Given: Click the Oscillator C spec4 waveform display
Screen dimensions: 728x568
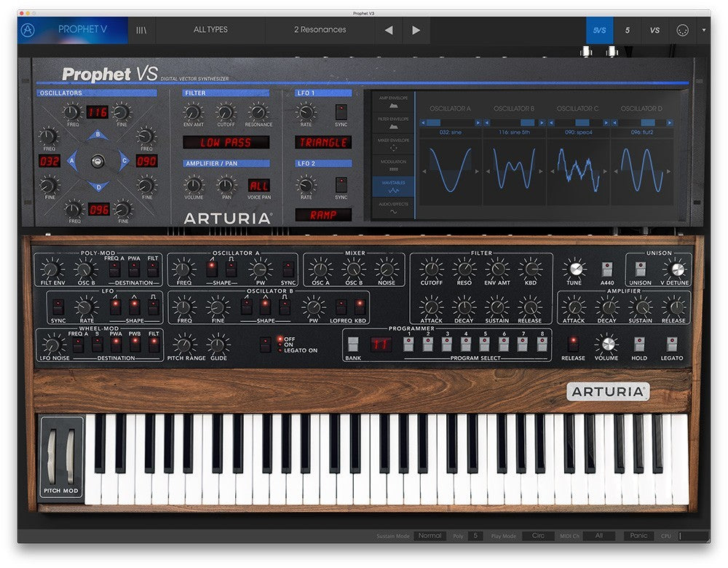Looking at the screenshot, I should [x=579, y=170].
